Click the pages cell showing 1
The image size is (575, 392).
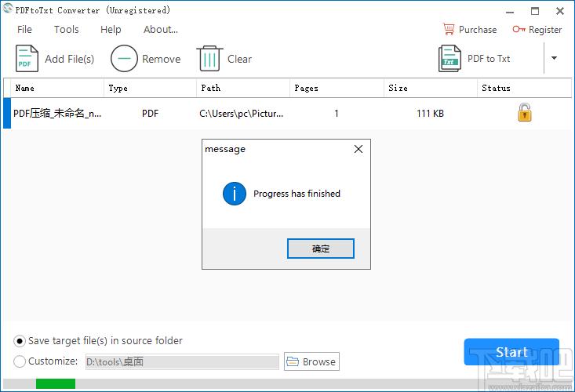coord(337,114)
